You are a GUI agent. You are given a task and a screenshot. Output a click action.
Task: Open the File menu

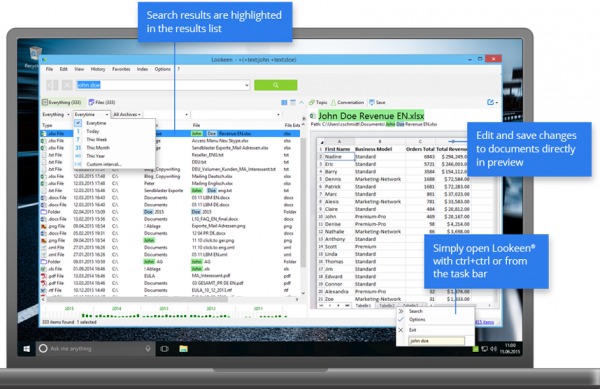tap(49, 69)
